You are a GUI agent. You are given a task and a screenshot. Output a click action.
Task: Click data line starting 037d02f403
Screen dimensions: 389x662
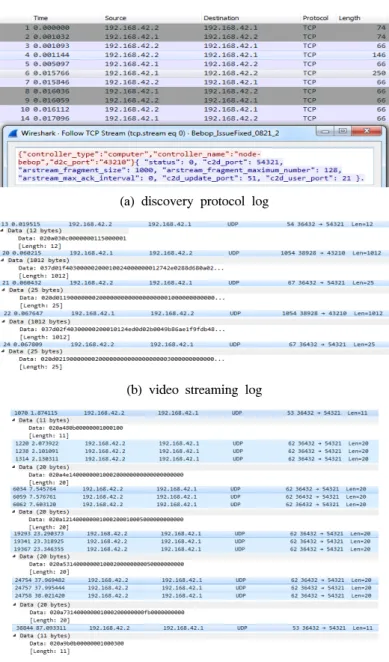122,329
